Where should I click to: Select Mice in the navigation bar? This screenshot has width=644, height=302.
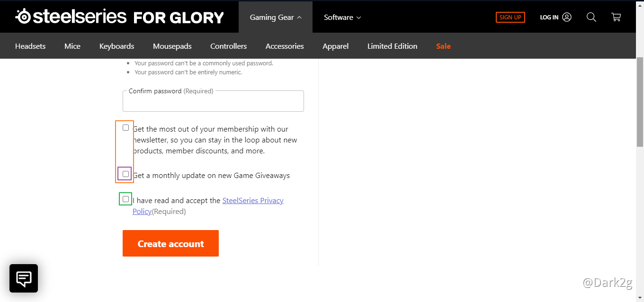click(72, 46)
